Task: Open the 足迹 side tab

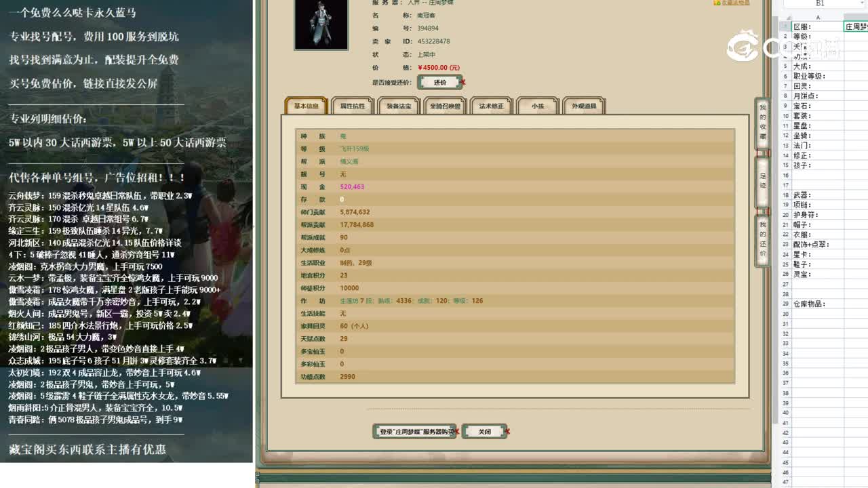Action: point(762,181)
